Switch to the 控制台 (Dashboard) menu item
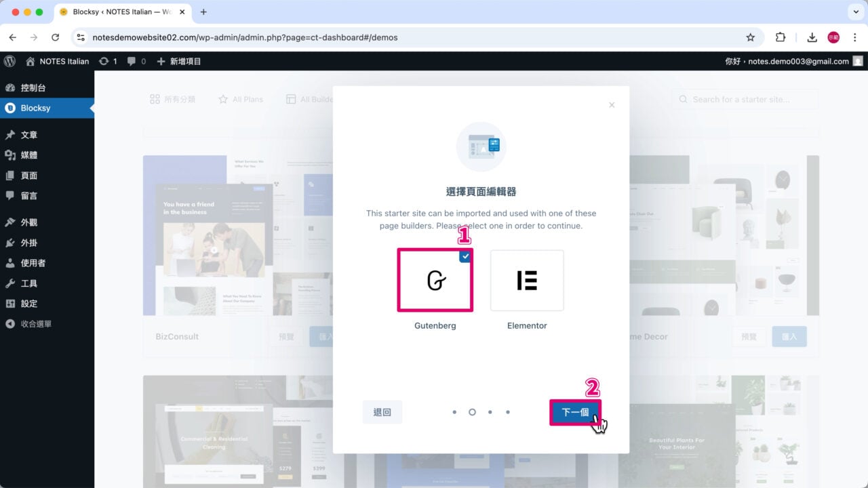 31,87
